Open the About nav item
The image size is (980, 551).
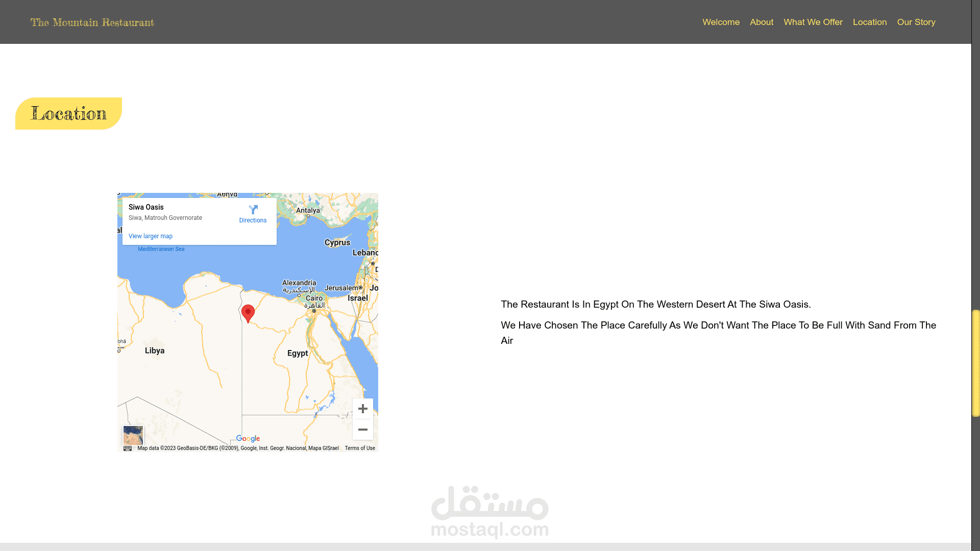(x=762, y=22)
